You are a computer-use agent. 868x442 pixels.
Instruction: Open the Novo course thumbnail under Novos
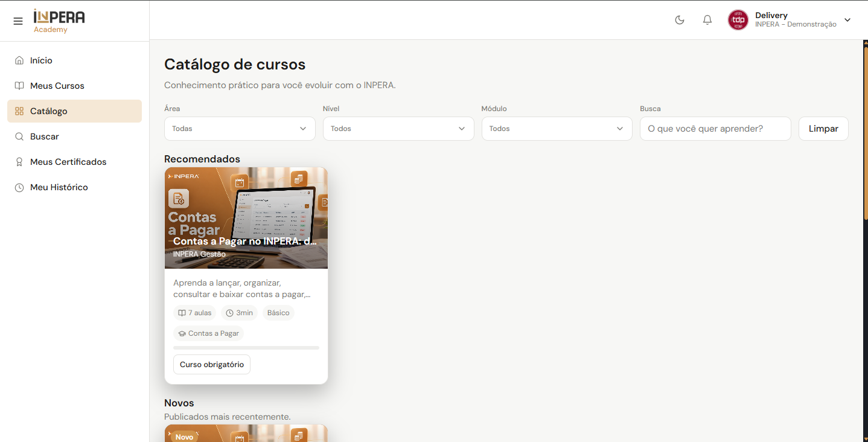pyautogui.click(x=246, y=433)
